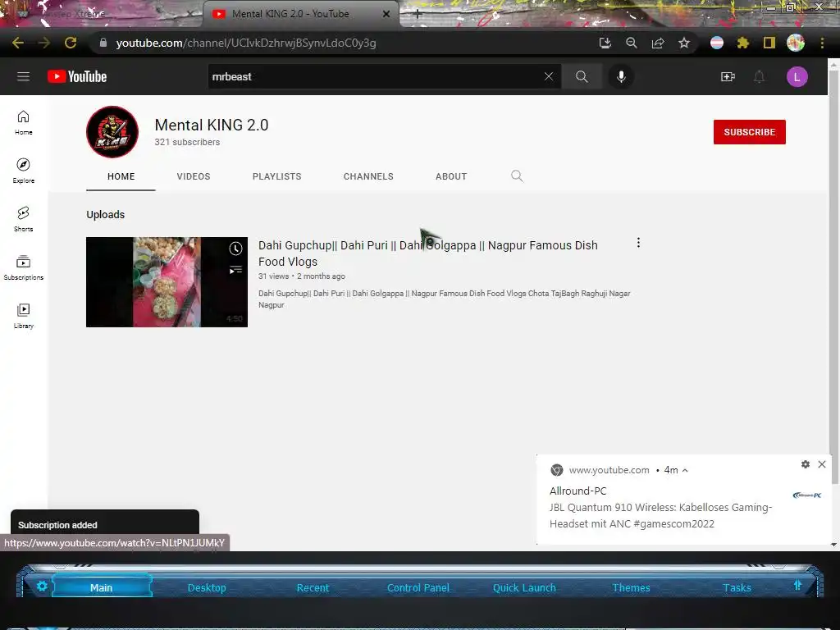Screen dimensions: 840x630
Task: Click the install app icon in address bar
Action: point(605,43)
